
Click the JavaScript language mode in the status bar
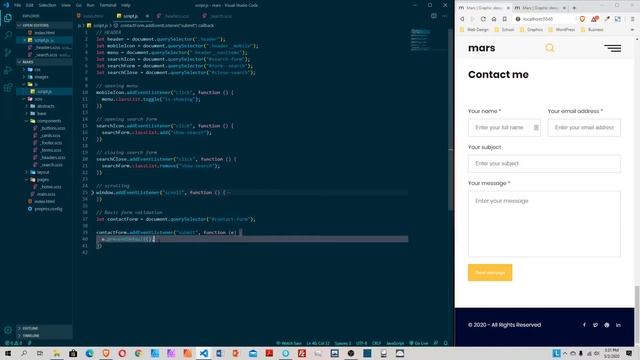click(395, 343)
